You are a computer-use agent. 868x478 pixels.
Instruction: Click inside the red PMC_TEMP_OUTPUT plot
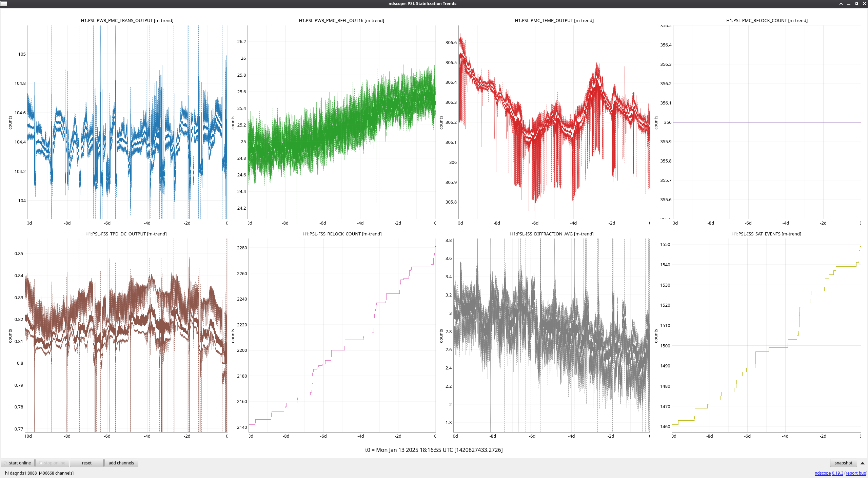point(554,122)
